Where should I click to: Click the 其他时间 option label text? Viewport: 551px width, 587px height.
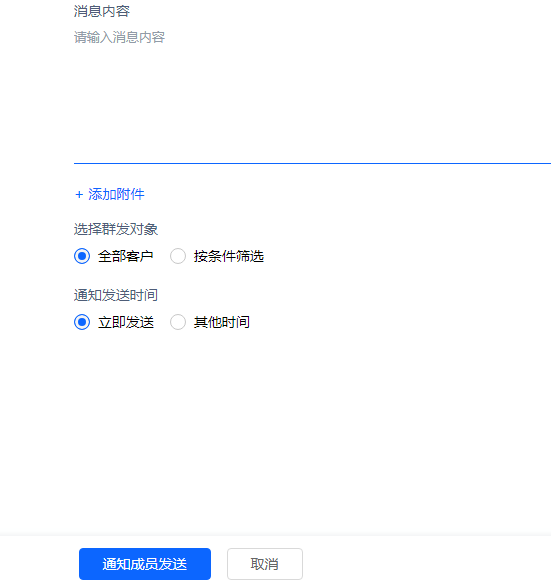click(222, 322)
